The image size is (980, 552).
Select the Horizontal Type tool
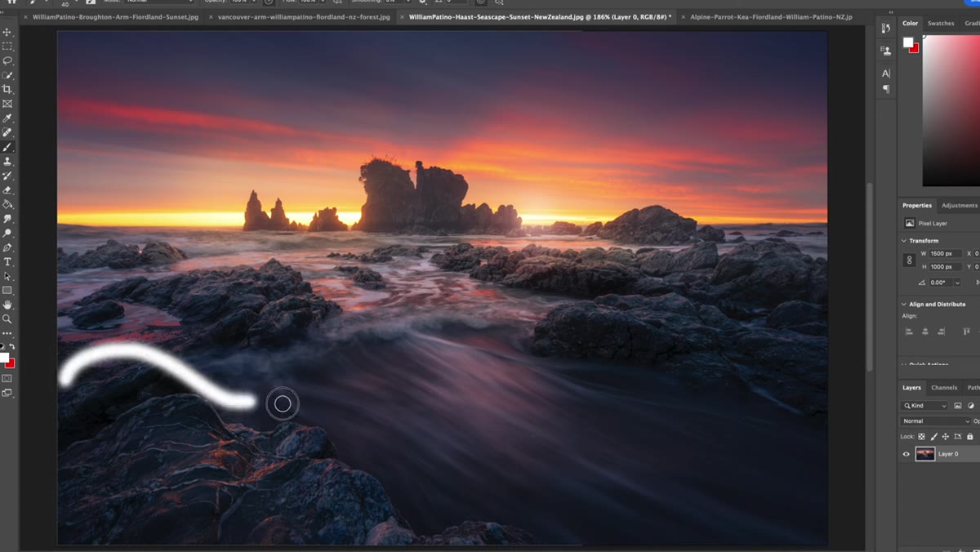coord(7,262)
